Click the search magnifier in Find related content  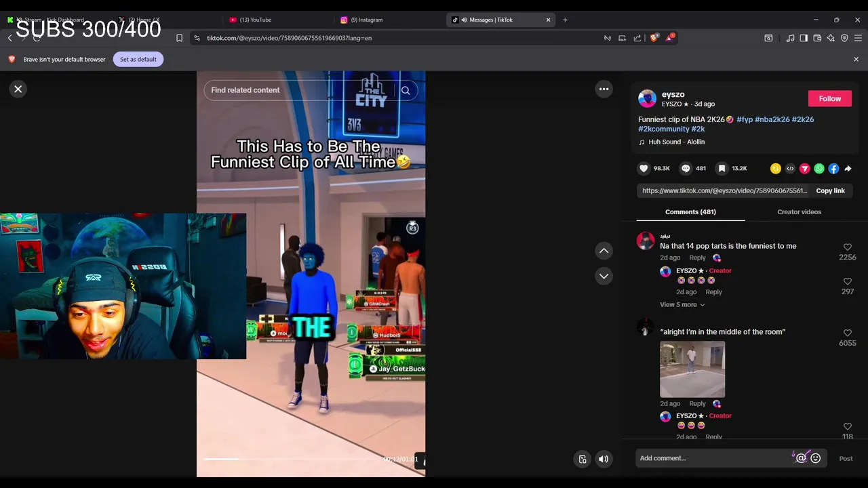(x=406, y=90)
